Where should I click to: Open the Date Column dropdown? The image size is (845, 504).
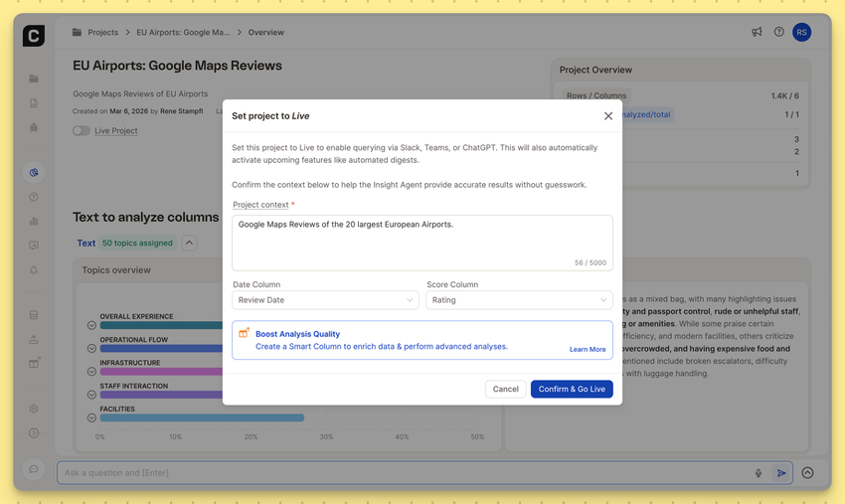[x=325, y=300]
